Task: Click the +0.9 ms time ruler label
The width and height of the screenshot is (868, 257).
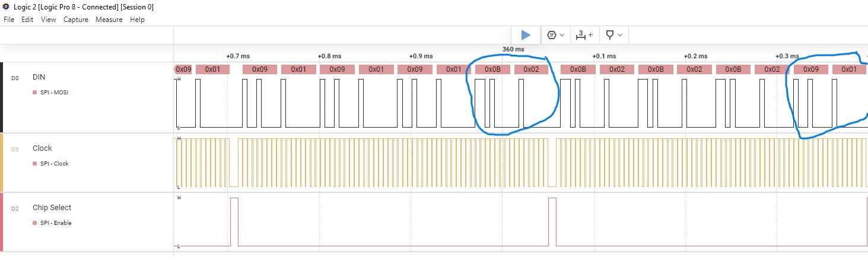Action: pos(421,56)
